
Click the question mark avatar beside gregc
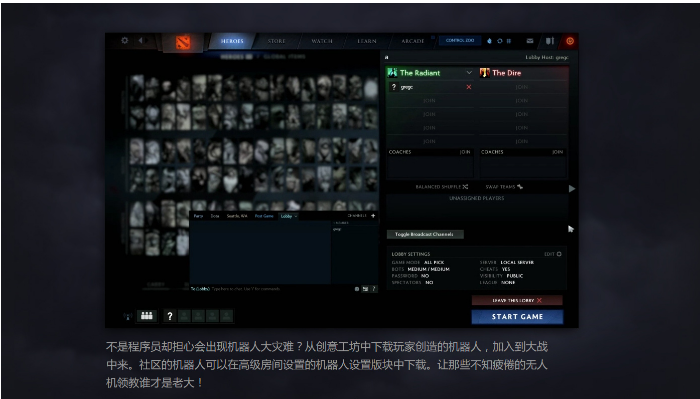[x=393, y=87]
